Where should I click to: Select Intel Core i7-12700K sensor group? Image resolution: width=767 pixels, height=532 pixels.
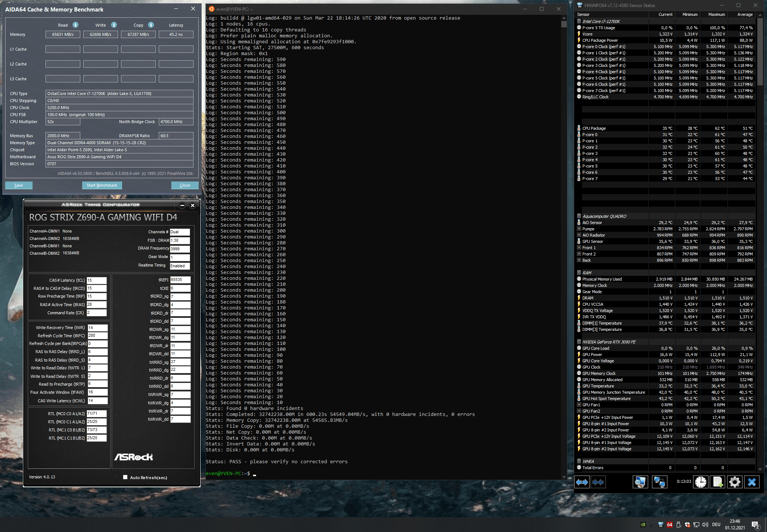601,21
